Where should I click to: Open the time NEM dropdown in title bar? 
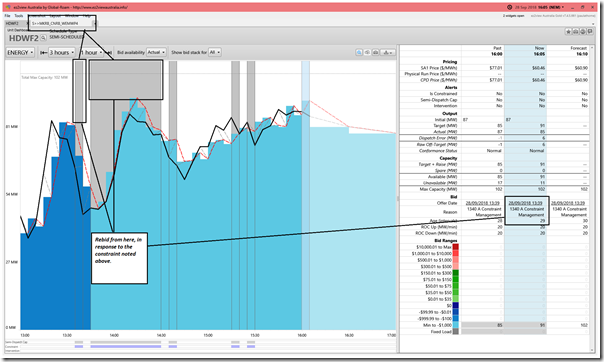(539, 7)
